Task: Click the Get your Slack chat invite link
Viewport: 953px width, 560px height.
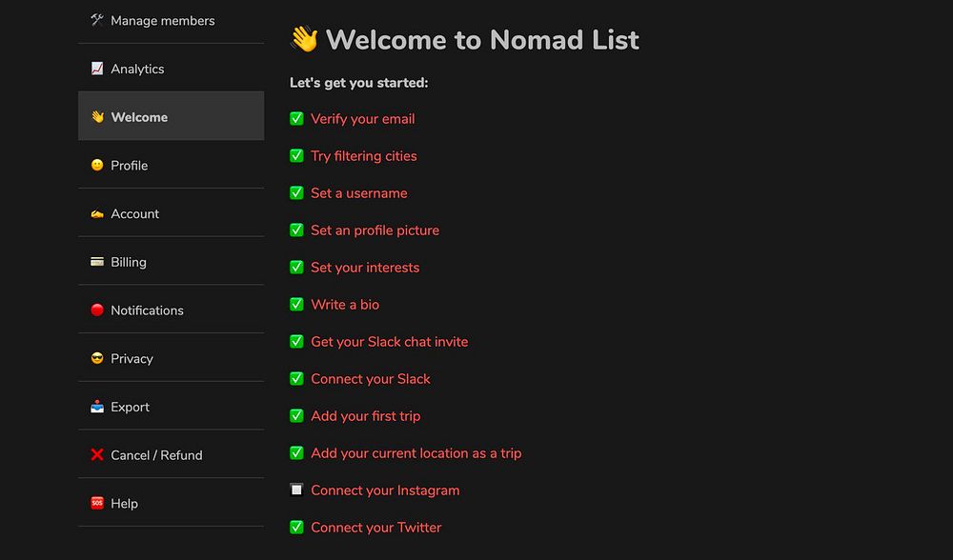Action: click(x=389, y=341)
